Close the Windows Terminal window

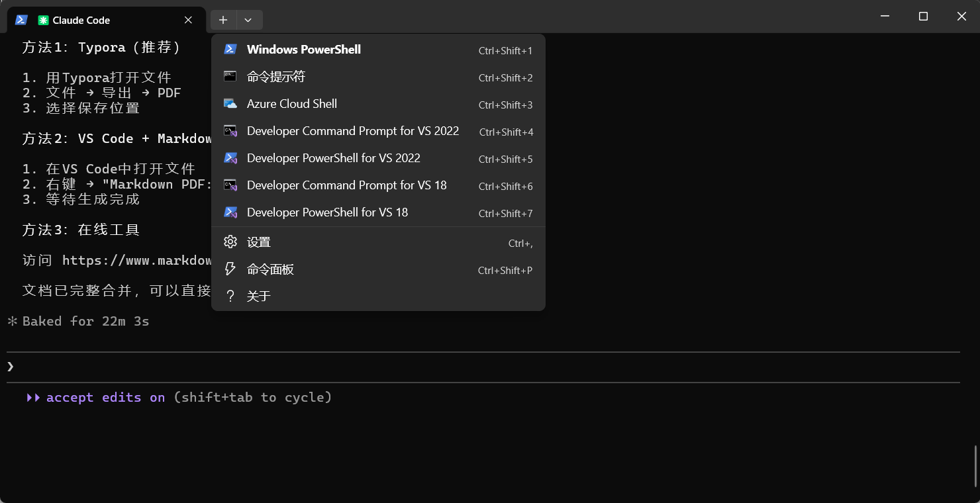[x=961, y=17]
